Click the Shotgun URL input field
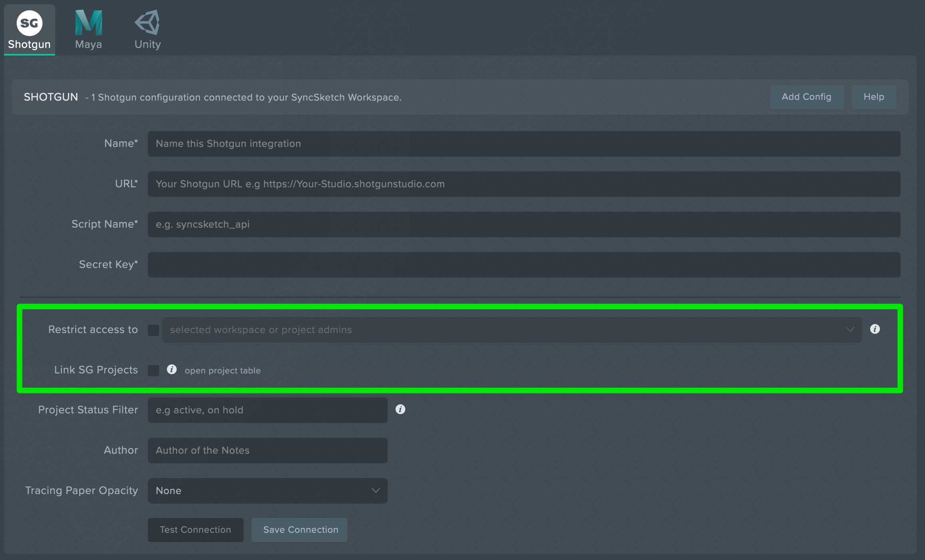This screenshot has height=560, width=925. coord(524,184)
